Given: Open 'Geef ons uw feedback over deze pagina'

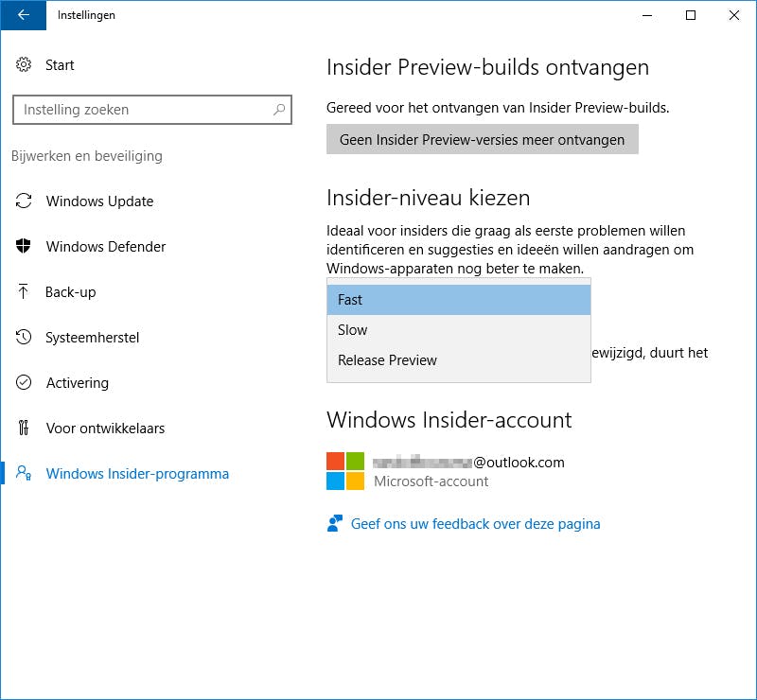Looking at the screenshot, I should point(476,524).
